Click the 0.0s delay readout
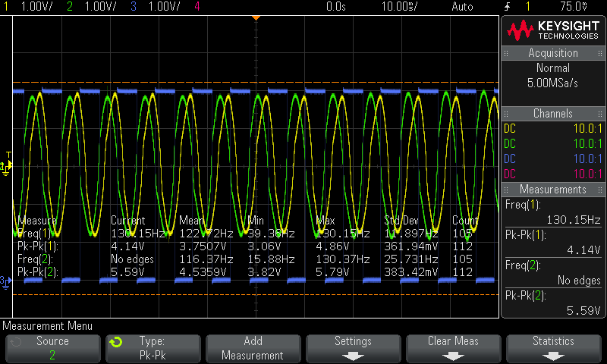Viewport: 607px width, 364px height. pos(335,6)
